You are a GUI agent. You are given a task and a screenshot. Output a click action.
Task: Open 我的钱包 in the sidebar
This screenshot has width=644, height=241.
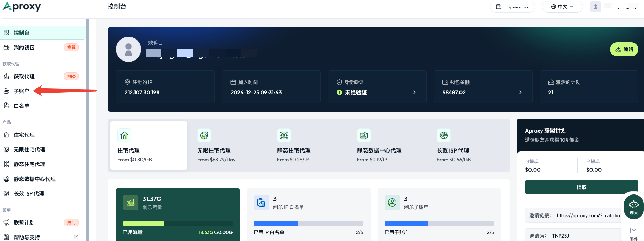pyautogui.click(x=24, y=47)
